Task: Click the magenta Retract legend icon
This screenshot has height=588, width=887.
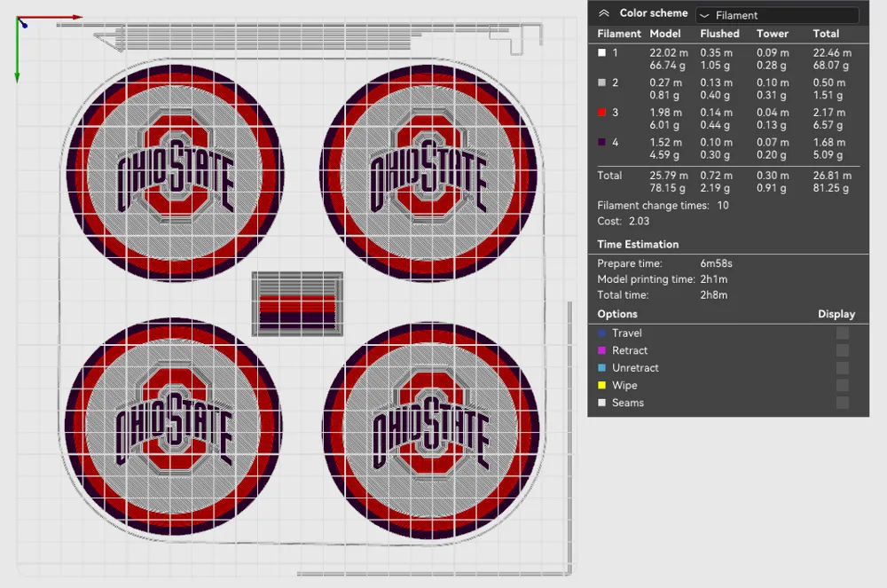Action: point(603,350)
